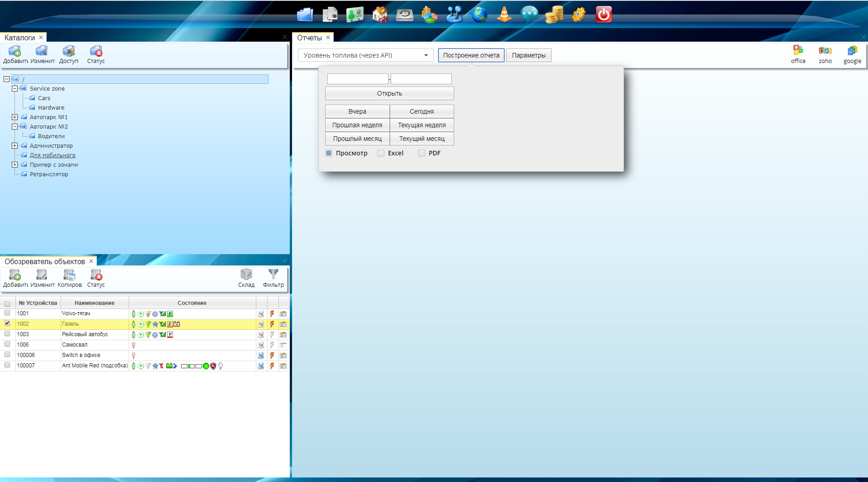
Task: Enable the Excel output option
Action: 381,153
